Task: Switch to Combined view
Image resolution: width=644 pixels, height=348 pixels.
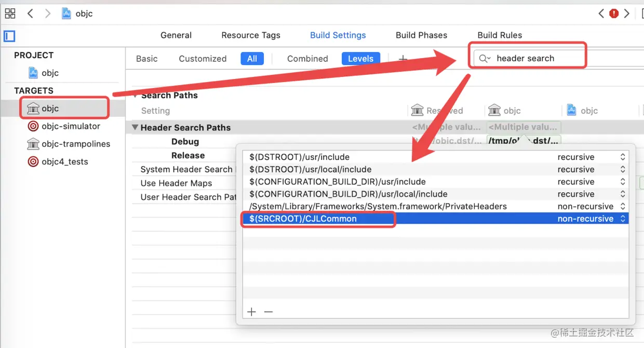Action: [x=307, y=59]
